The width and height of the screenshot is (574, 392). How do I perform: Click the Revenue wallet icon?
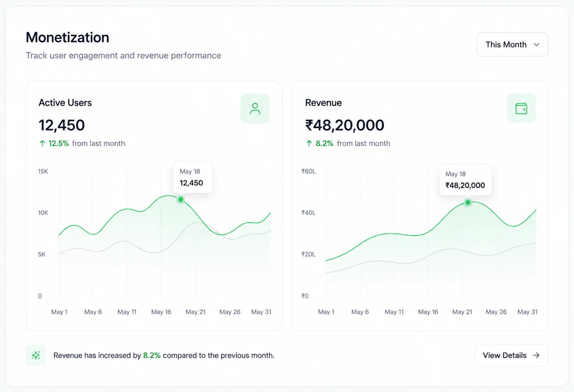(x=521, y=108)
